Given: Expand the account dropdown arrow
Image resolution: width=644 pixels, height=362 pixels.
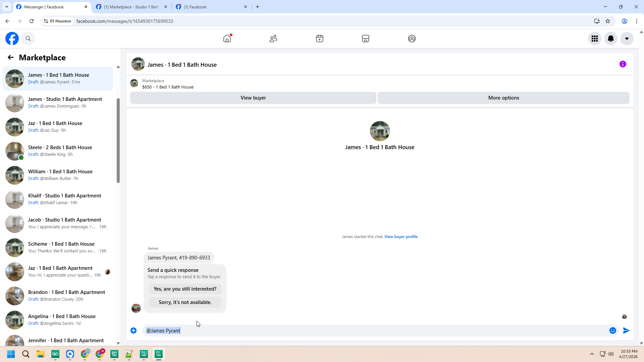Looking at the screenshot, I should (x=627, y=39).
